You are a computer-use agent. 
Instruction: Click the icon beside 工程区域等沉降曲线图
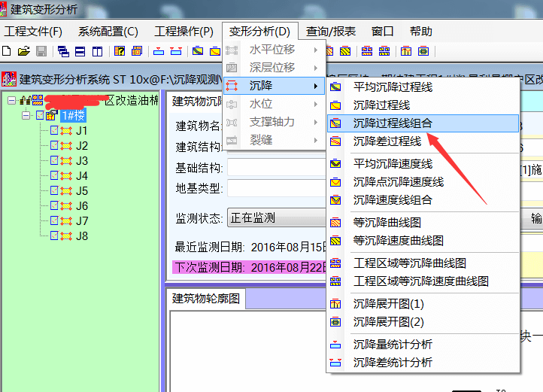335,263
